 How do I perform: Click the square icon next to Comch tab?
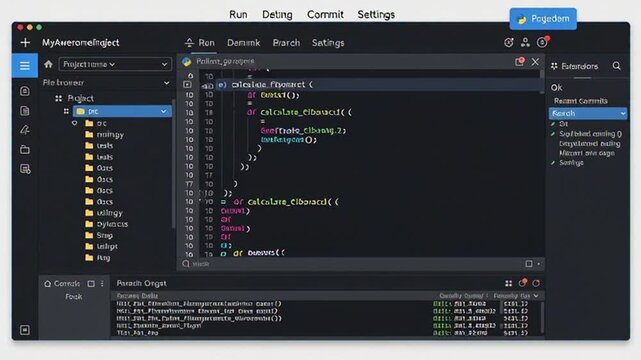click(x=91, y=284)
